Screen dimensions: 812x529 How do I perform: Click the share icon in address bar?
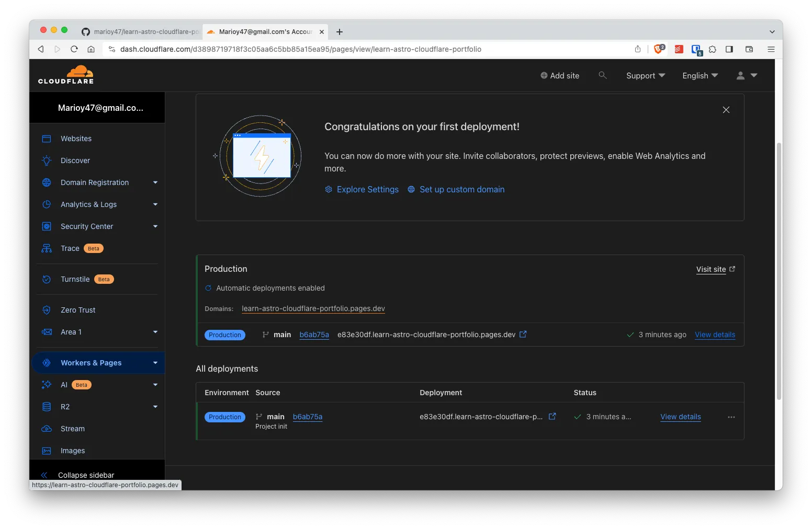(x=638, y=49)
